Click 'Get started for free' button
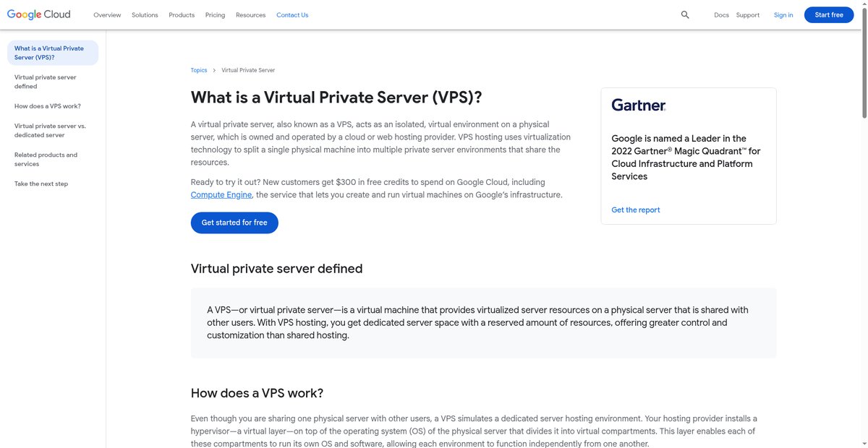 [x=234, y=223]
